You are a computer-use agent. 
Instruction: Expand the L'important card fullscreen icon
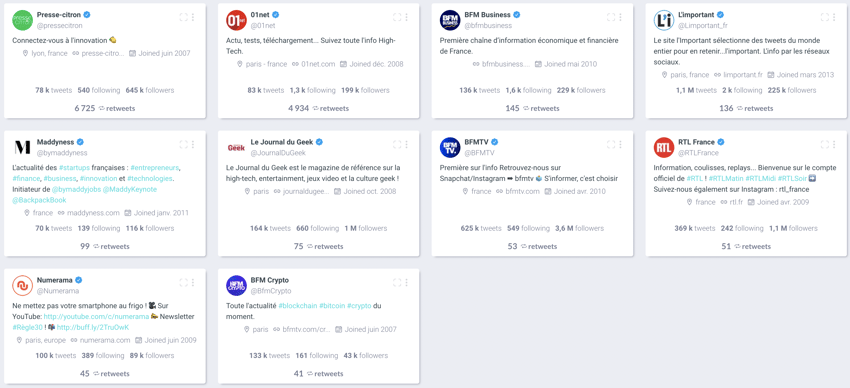tap(825, 17)
